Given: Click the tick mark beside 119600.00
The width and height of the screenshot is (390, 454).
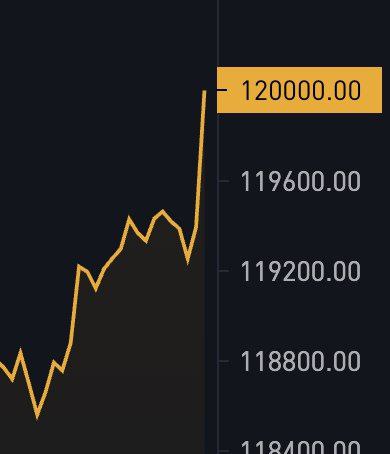Looking at the screenshot, I should click(224, 181).
